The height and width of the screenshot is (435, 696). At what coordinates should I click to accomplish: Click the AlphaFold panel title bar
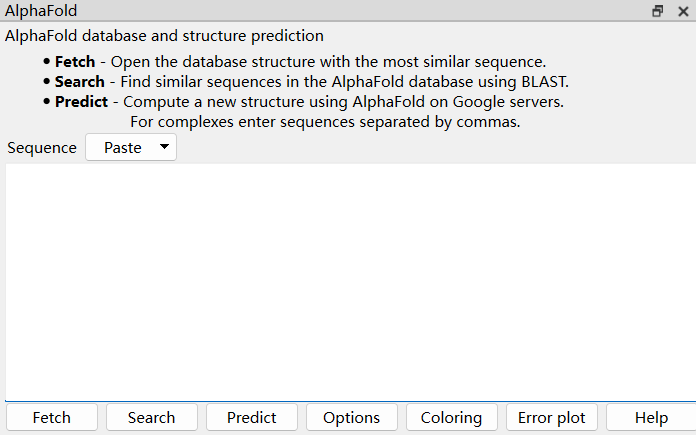pyautogui.click(x=300, y=11)
